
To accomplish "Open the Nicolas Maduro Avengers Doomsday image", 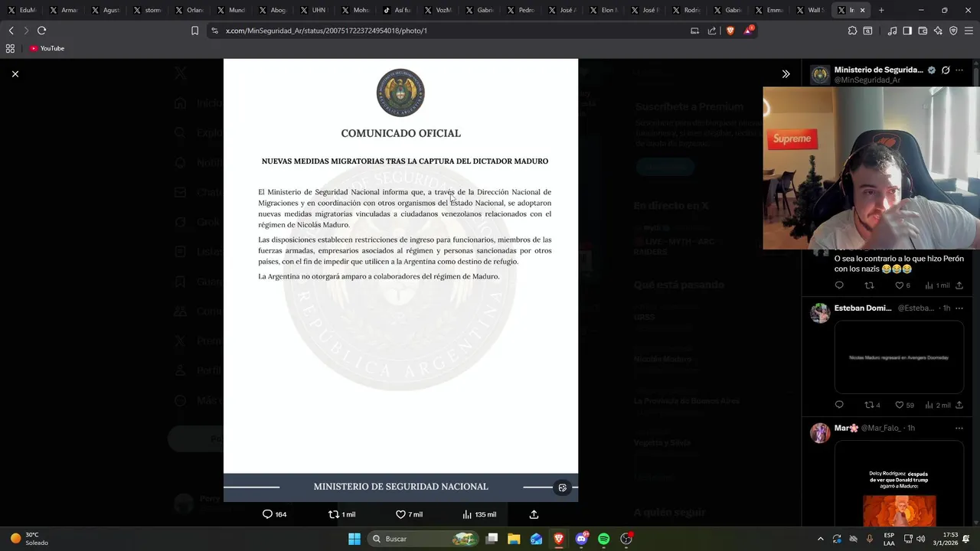I will (x=899, y=357).
